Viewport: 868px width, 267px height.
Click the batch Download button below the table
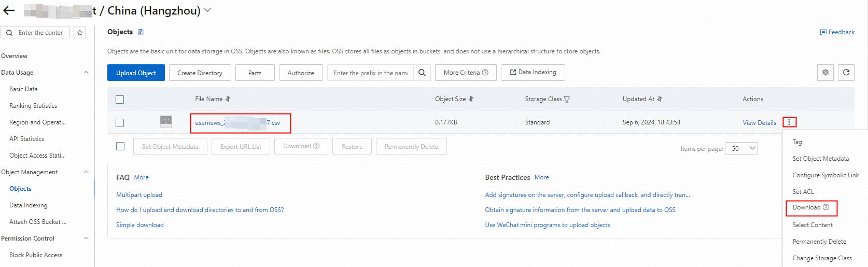[301, 147]
